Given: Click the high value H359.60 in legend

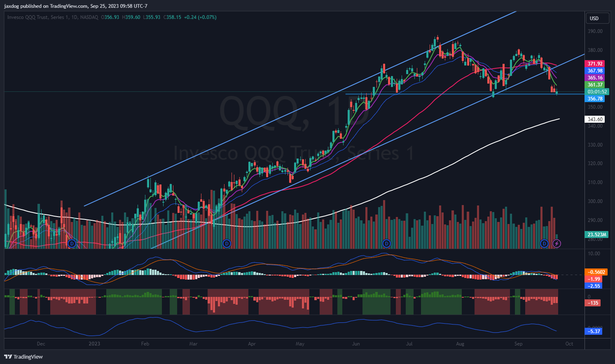Looking at the screenshot, I should tap(131, 17).
